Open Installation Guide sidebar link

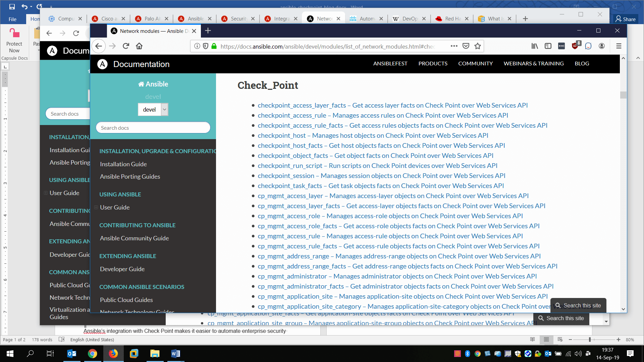[123, 164]
